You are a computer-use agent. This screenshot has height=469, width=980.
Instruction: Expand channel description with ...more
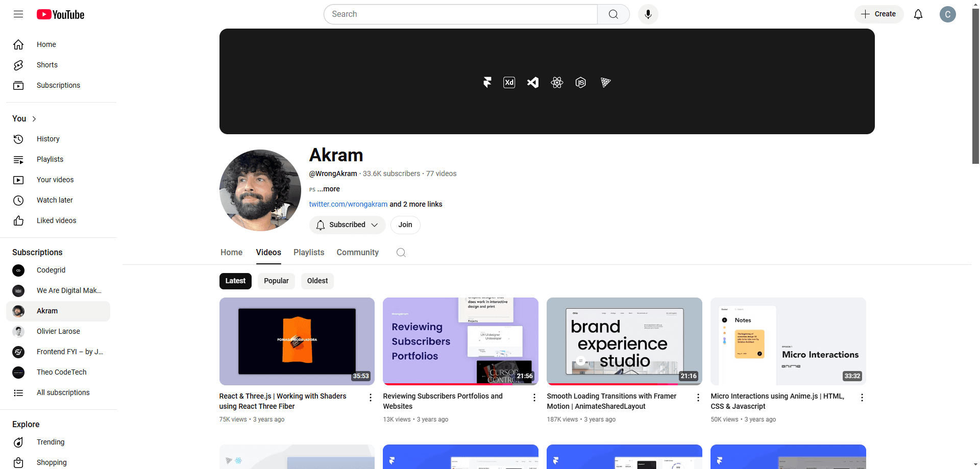pyautogui.click(x=328, y=189)
